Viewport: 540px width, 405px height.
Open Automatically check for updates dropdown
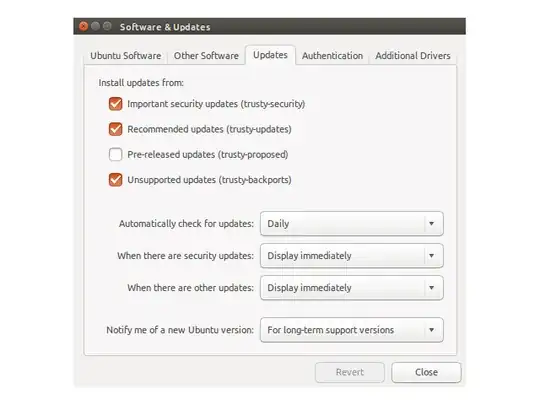coord(352,224)
